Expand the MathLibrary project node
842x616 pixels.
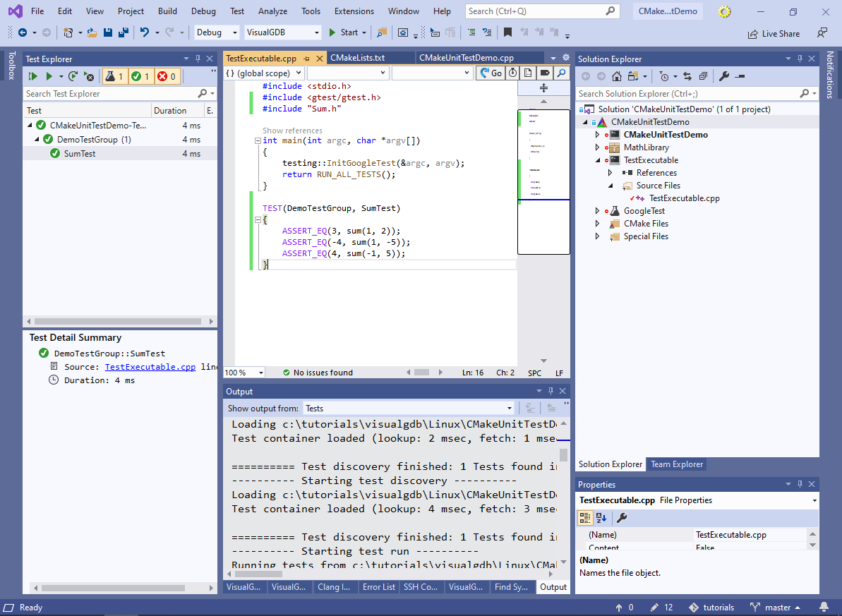pyautogui.click(x=597, y=147)
